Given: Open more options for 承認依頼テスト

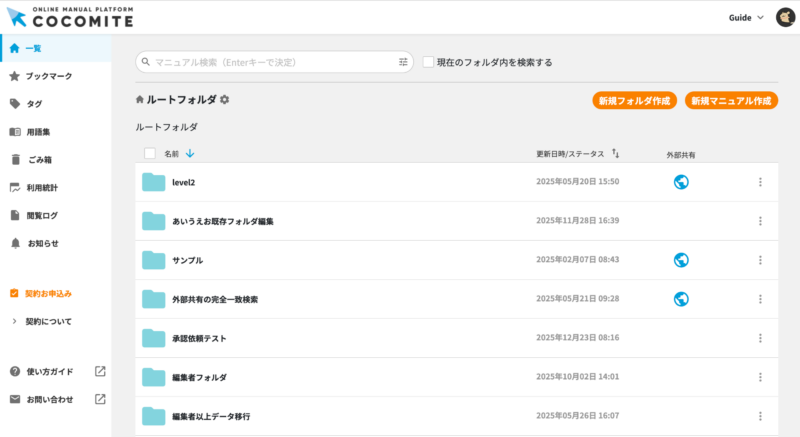Looking at the screenshot, I should tap(760, 338).
